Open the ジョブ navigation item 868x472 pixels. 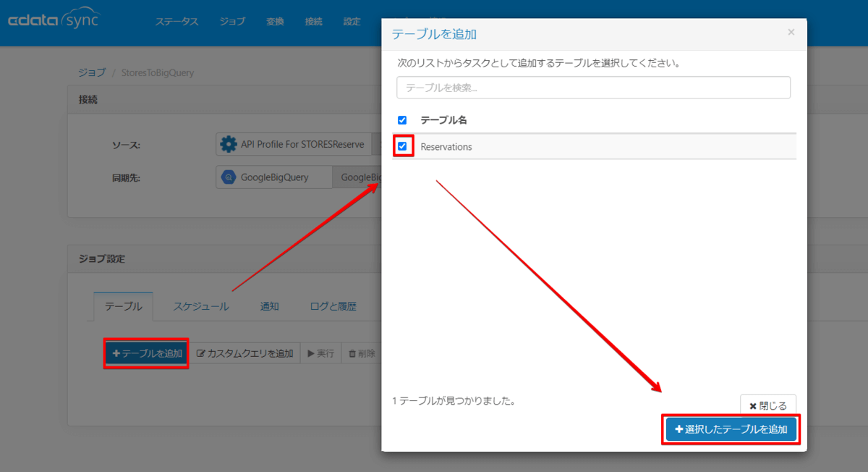(x=232, y=22)
